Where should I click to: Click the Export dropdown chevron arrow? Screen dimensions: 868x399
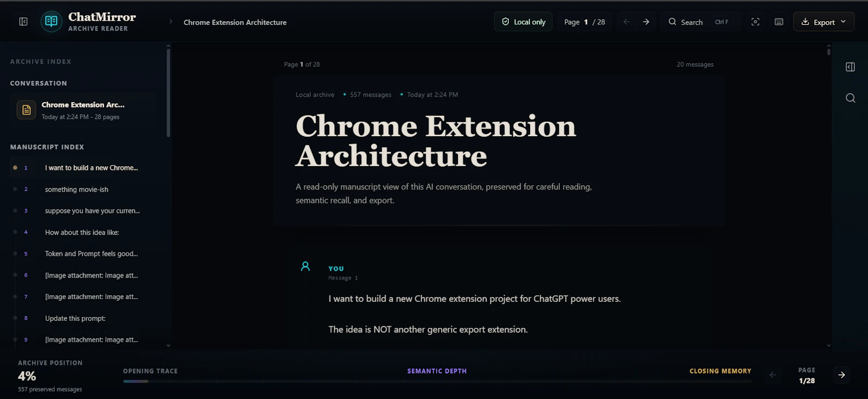[x=843, y=22]
